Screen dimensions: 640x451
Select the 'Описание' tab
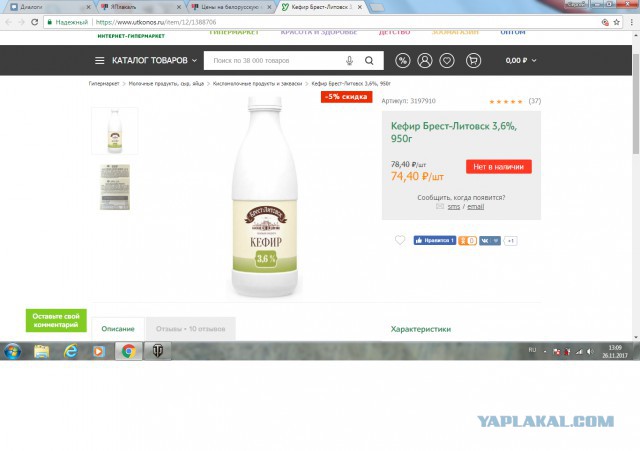118,329
